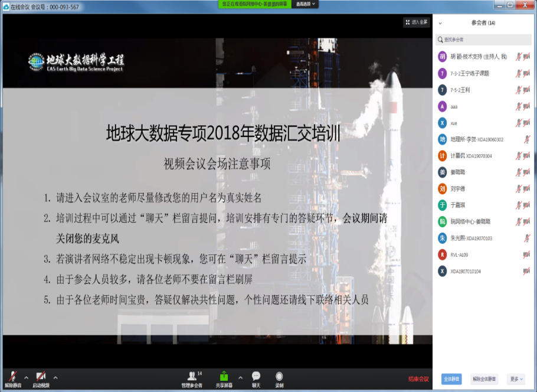Collapse participants panel using header chevron
This screenshot has height=392, width=537.
coord(440,23)
